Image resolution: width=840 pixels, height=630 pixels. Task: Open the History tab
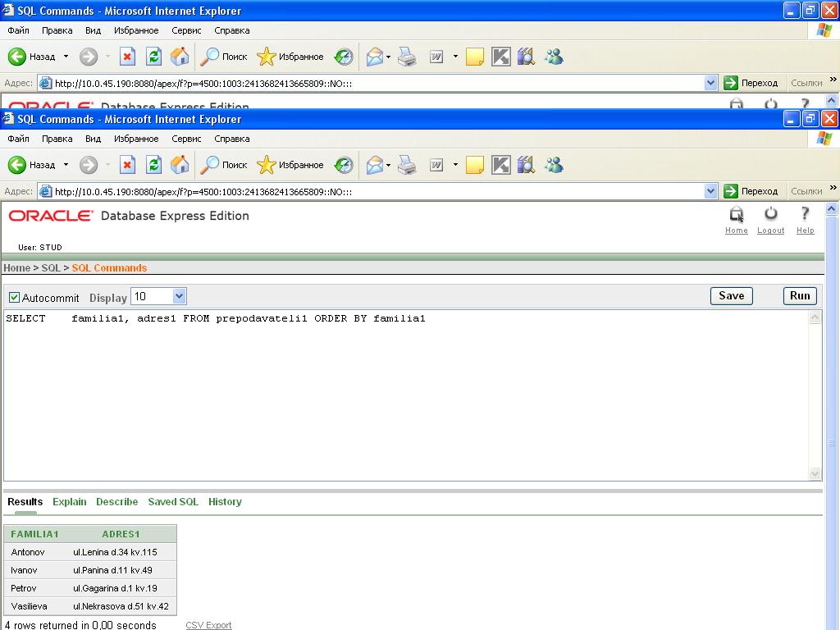click(225, 502)
